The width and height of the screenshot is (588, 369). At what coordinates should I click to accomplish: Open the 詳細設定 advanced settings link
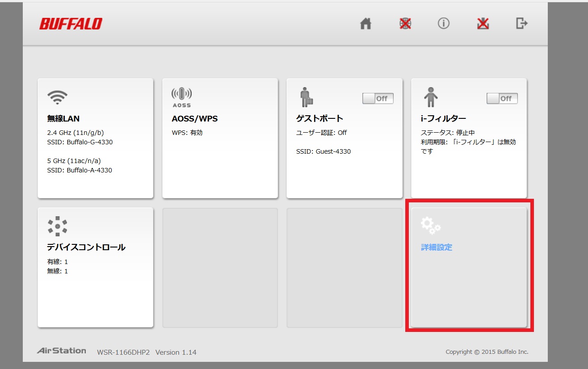pyautogui.click(x=437, y=247)
